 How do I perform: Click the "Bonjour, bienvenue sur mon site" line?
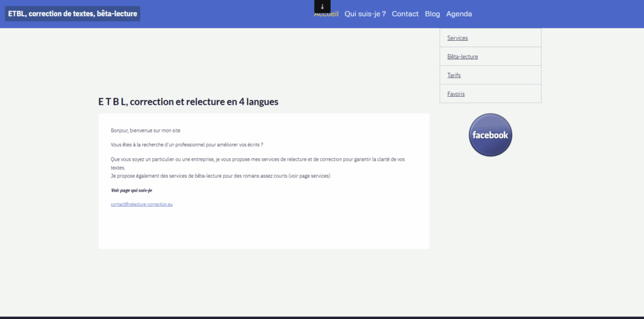click(145, 131)
